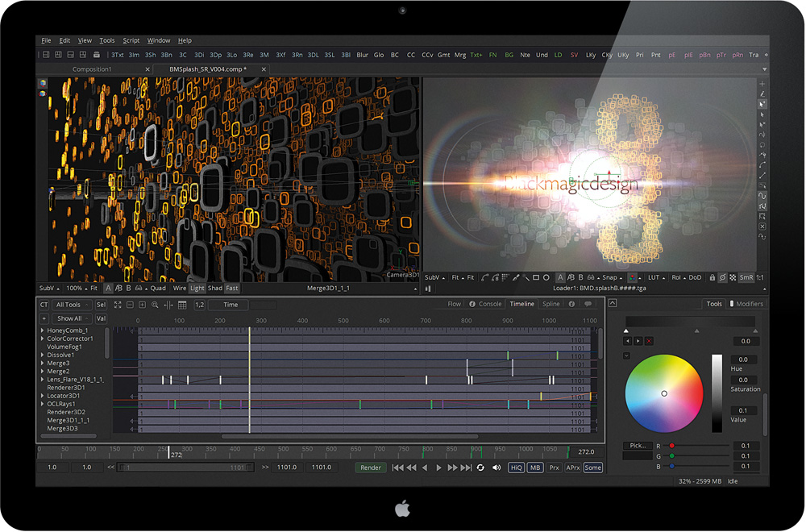Insert a BG background tool
The image size is (806, 532).
[509, 55]
